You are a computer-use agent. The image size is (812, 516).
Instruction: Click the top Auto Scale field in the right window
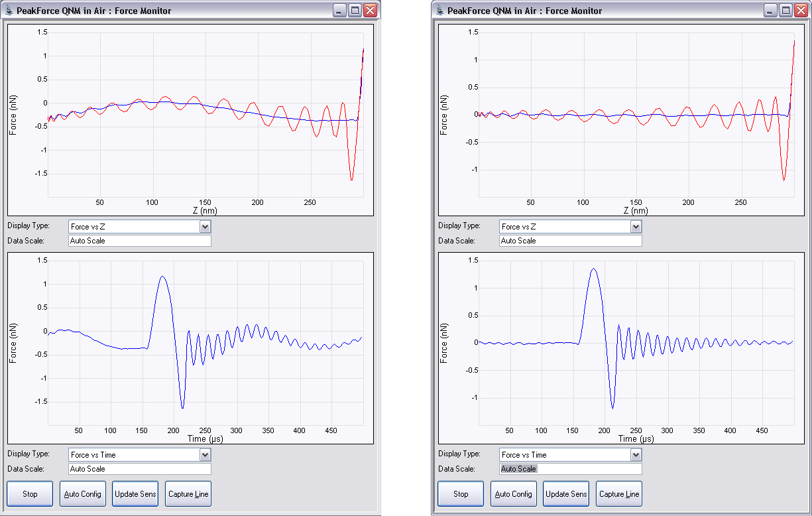570,241
